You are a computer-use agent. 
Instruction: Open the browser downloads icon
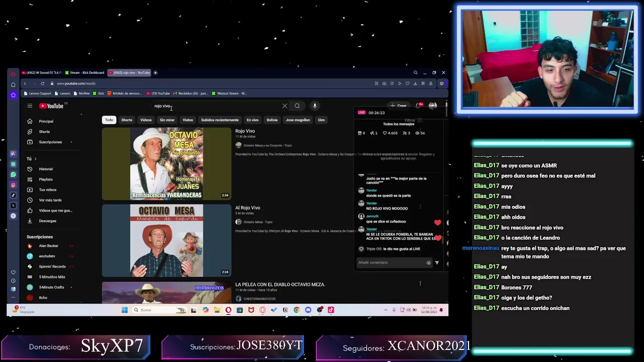click(x=415, y=83)
